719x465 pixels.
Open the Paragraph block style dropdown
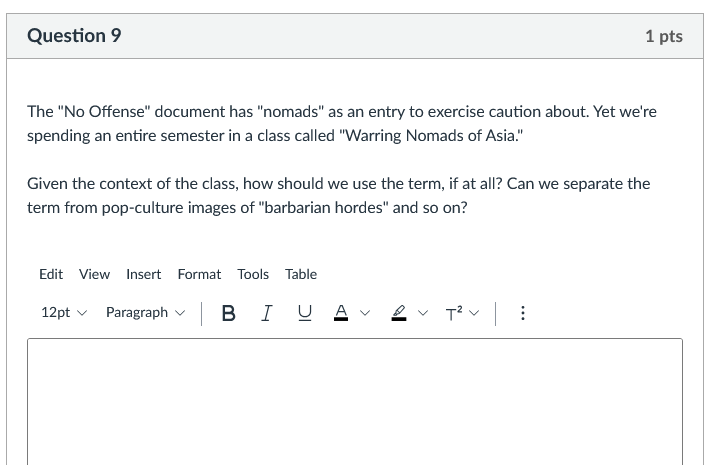point(145,313)
